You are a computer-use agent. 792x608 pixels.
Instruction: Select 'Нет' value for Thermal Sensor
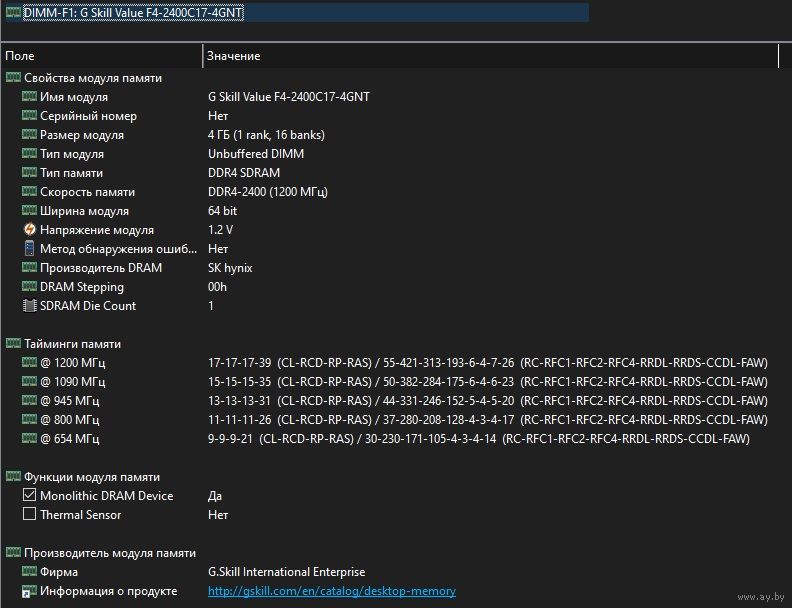point(218,515)
